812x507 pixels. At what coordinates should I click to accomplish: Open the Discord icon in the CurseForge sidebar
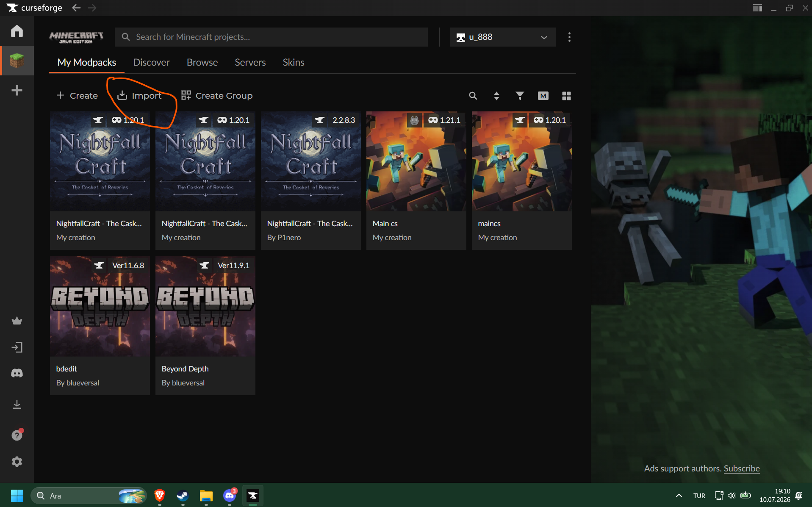[x=17, y=373]
